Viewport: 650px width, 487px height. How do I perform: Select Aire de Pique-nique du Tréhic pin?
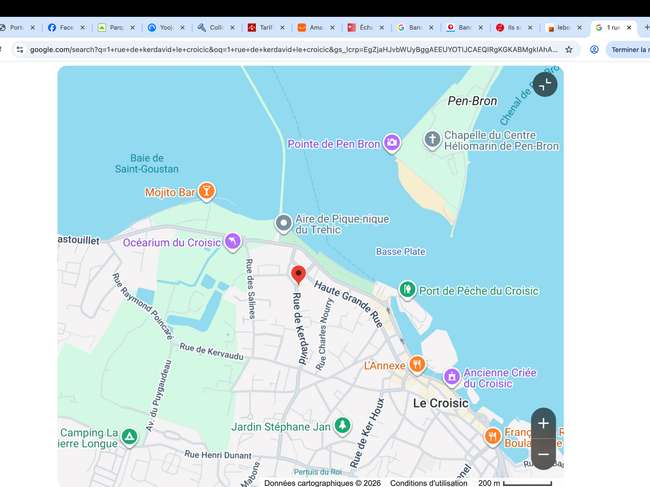[284, 223]
